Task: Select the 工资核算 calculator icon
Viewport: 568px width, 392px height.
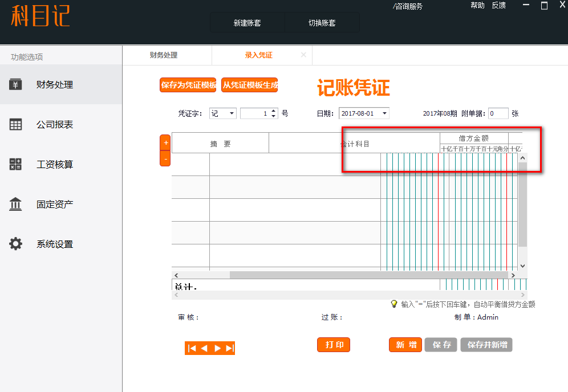Action: point(15,164)
